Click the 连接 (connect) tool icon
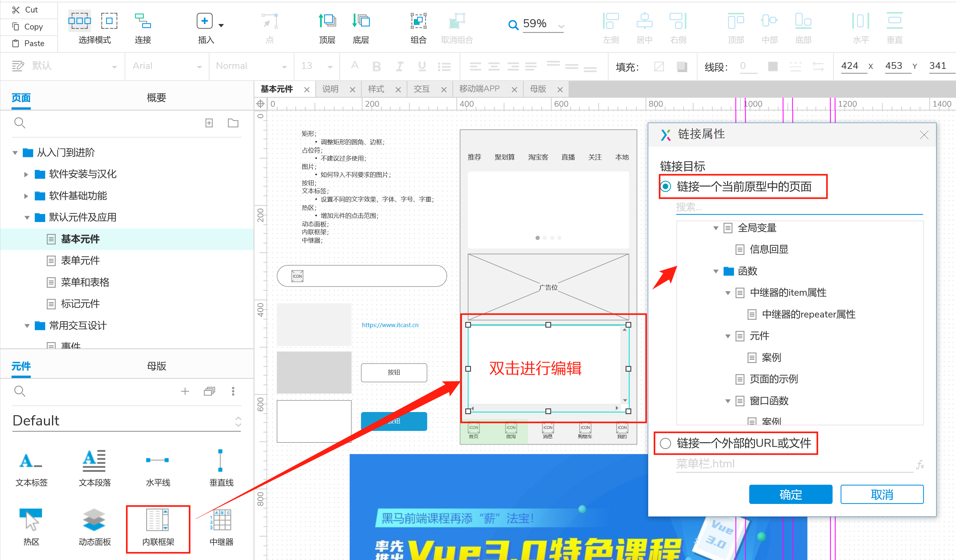Screen dimensions: 956x560 [x=143, y=21]
